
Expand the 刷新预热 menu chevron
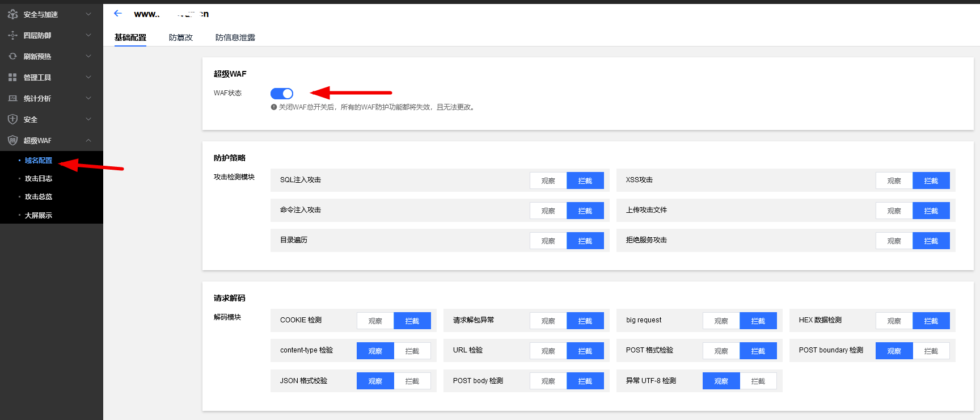coord(88,56)
